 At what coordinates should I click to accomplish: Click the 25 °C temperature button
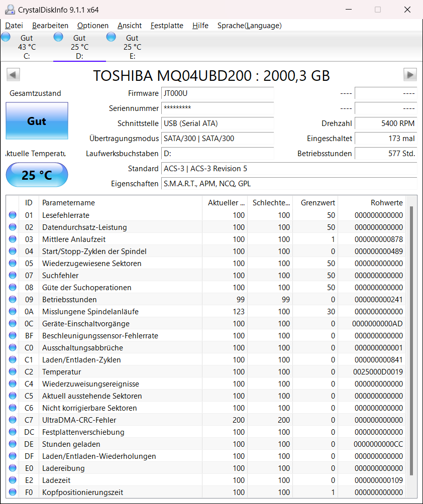37,175
